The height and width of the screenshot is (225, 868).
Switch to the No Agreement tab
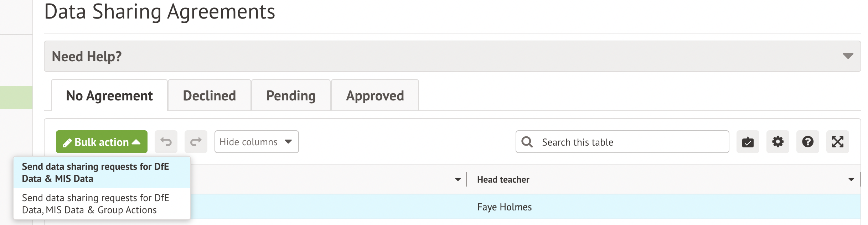109,96
